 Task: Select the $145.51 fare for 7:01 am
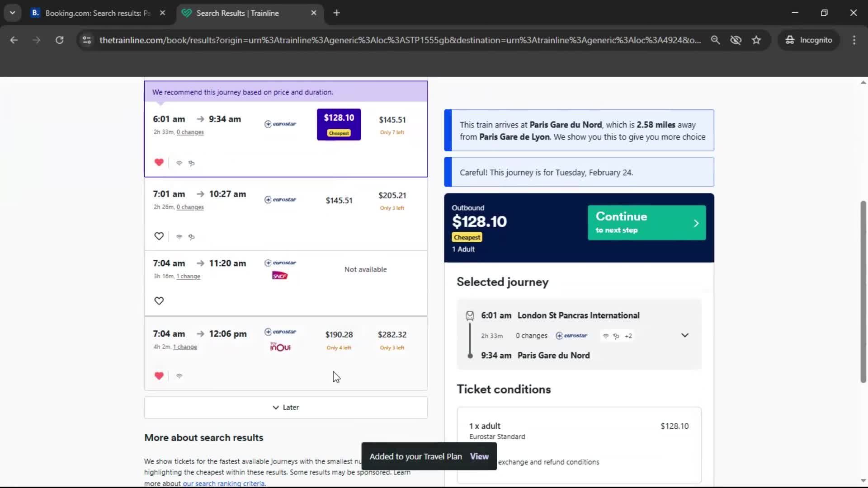coord(339,201)
